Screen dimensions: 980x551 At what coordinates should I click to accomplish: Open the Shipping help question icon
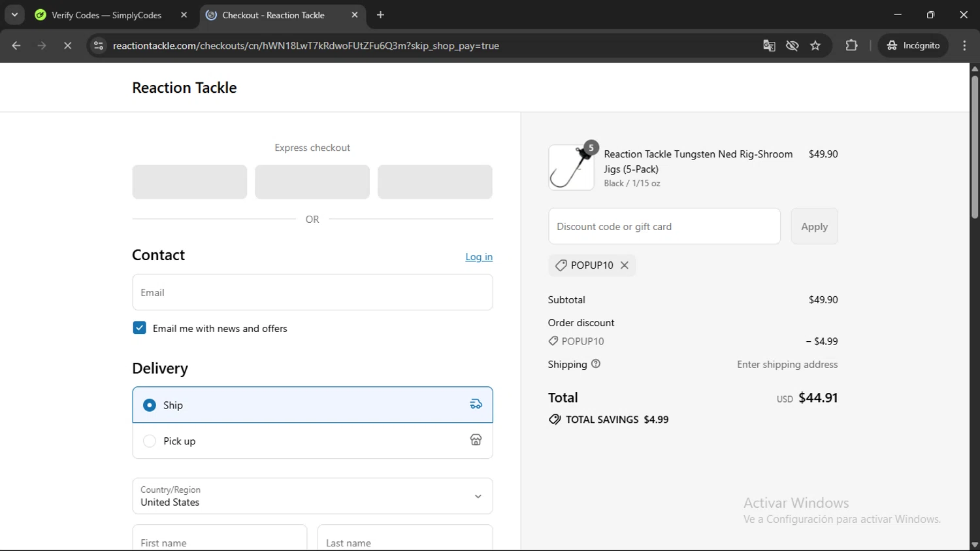[x=596, y=364]
